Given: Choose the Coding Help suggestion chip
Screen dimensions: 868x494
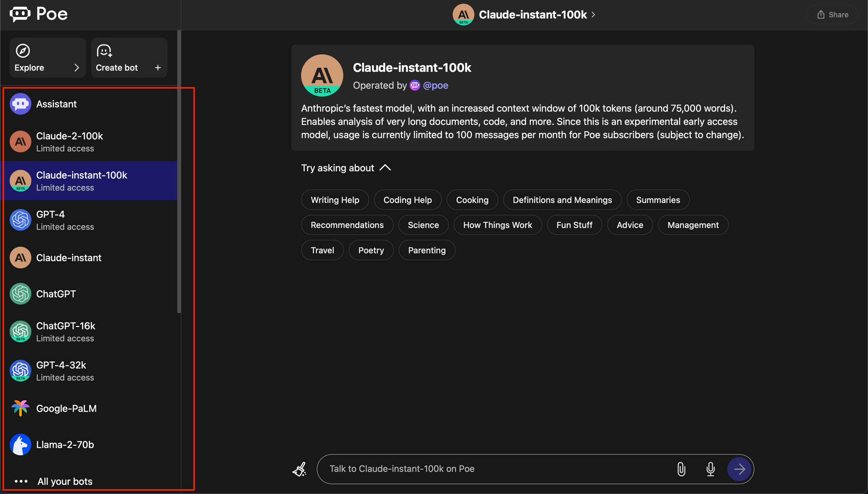Looking at the screenshot, I should point(407,200).
